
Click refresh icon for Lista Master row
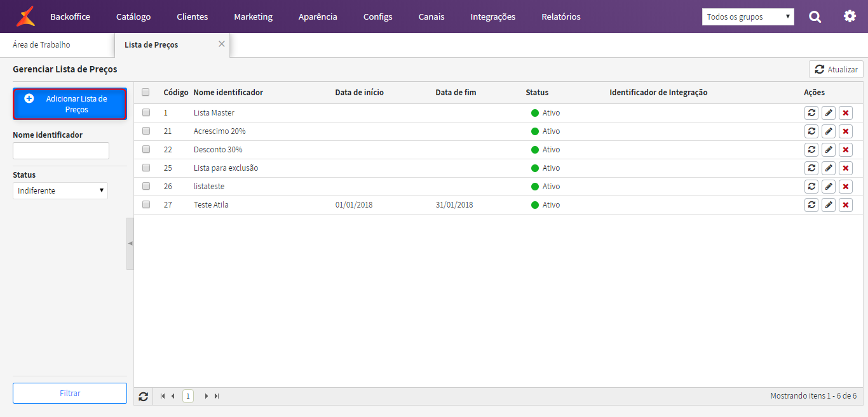[x=811, y=113]
